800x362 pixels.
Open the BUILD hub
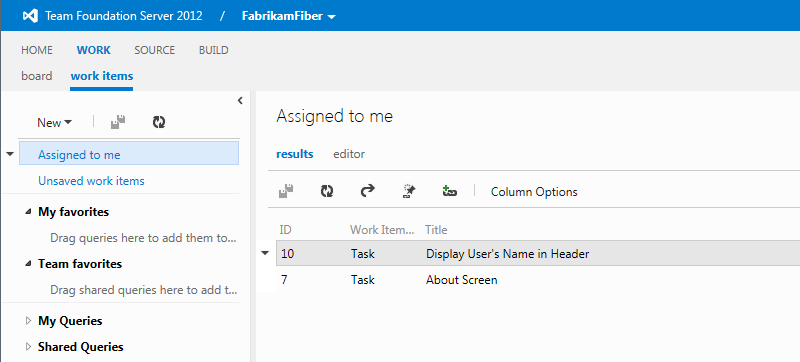[214, 50]
